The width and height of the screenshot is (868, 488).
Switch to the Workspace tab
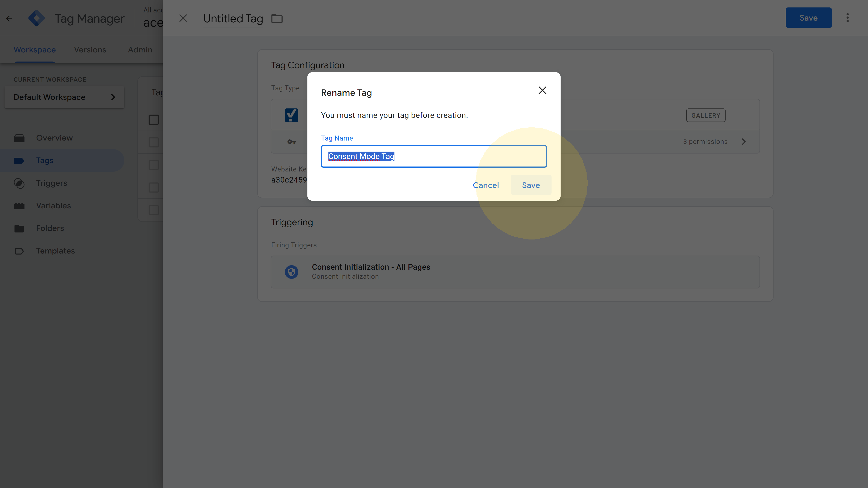[34, 49]
